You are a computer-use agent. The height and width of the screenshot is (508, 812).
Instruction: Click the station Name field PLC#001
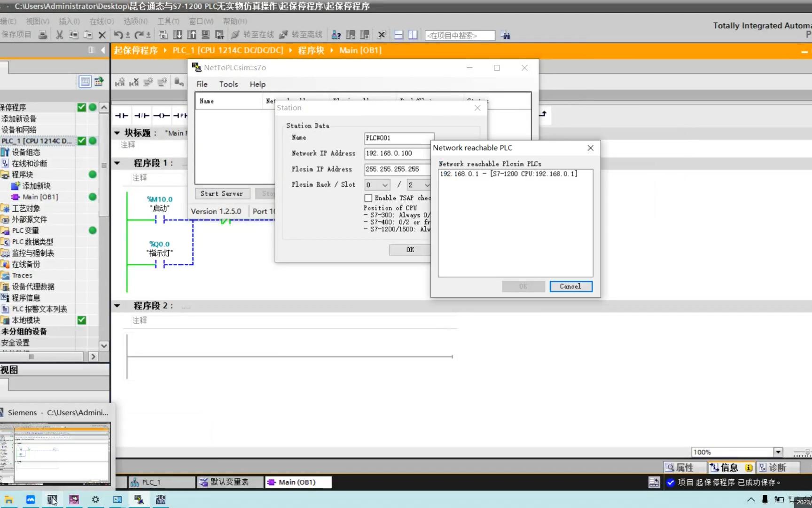[x=398, y=138]
